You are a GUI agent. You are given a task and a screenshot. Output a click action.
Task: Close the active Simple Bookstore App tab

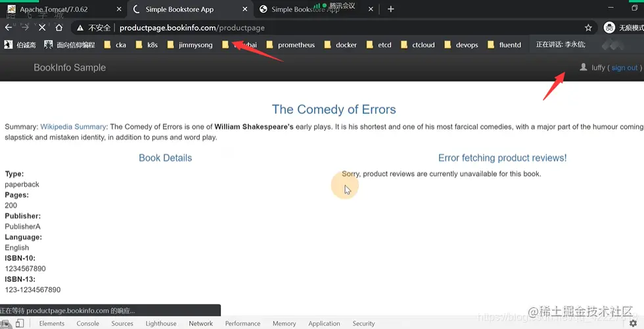[244, 9]
